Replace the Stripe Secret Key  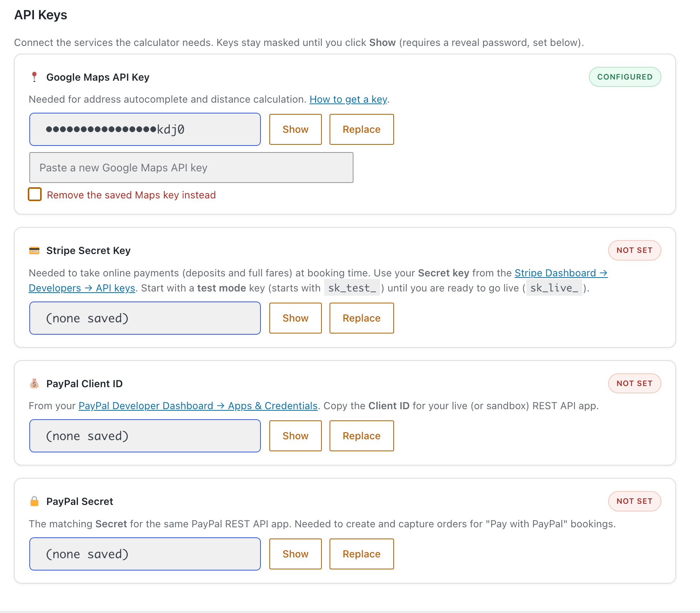(x=362, y=318)
